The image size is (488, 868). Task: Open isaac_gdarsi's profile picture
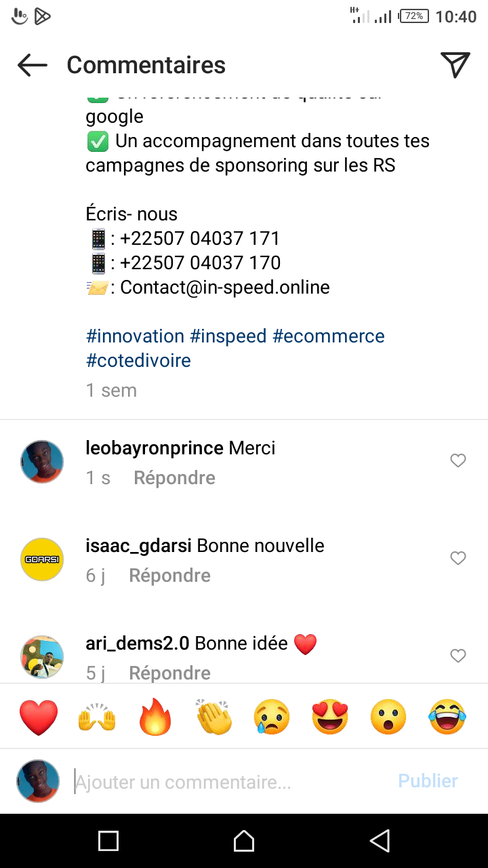coord(42,559)
